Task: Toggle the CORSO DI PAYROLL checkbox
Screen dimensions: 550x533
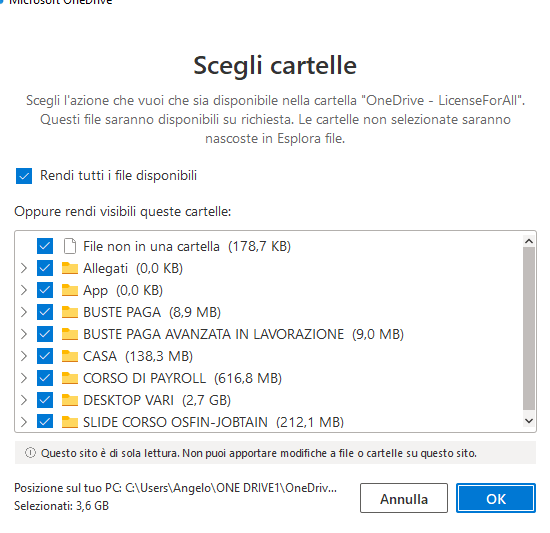Action: (x=45, y=378)
